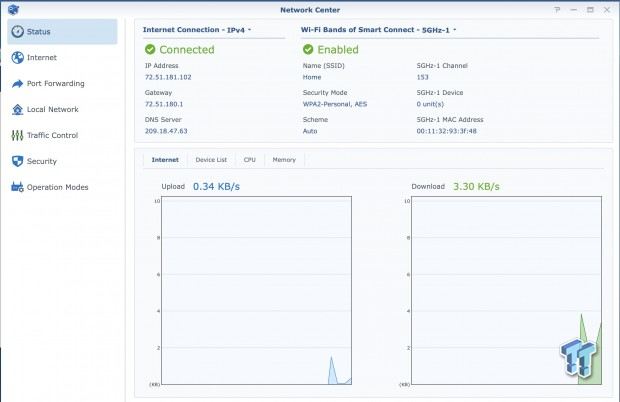Click the Internet globe icon in sidebar

tap(17, 58)
